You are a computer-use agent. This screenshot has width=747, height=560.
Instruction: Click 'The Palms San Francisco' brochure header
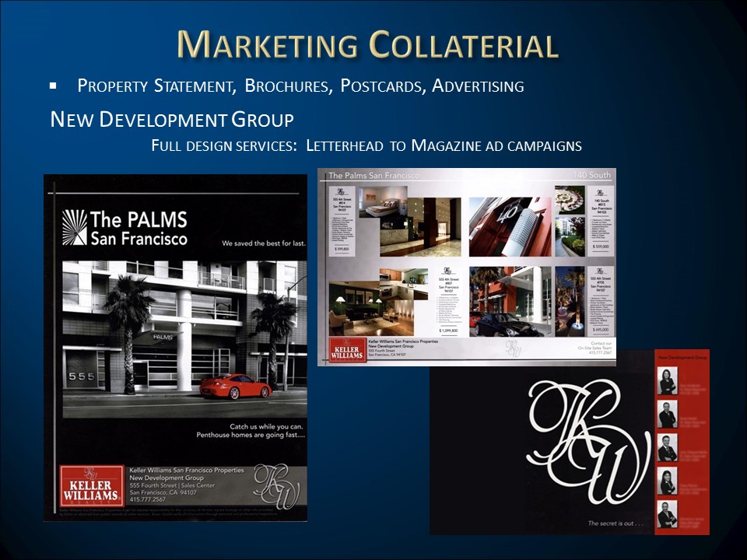374,175
